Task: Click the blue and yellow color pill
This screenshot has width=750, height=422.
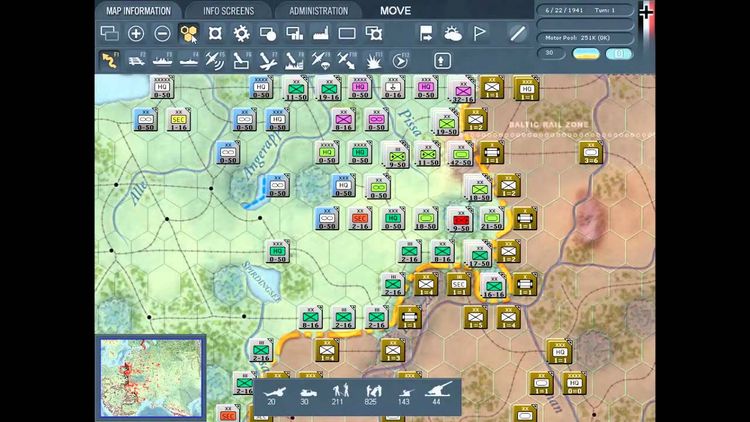Action: [x=586, y=54]
